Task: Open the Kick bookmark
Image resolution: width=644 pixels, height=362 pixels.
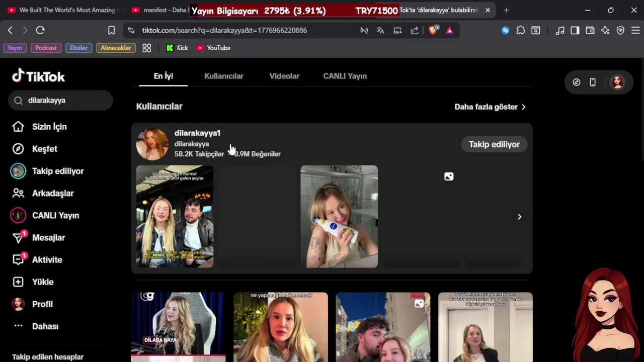Action: coord(177,48)
